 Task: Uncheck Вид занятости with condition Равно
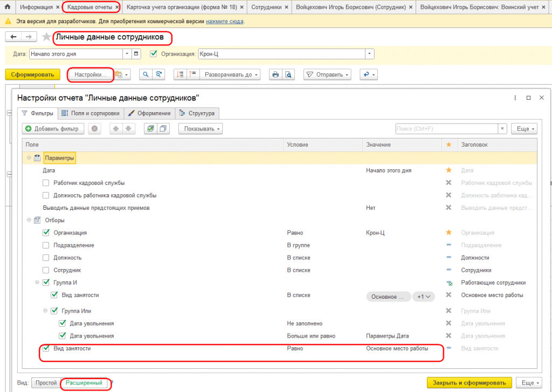point(46,348)
